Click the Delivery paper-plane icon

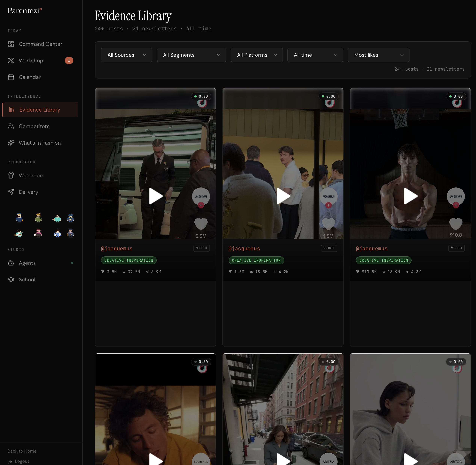[11, 192]
